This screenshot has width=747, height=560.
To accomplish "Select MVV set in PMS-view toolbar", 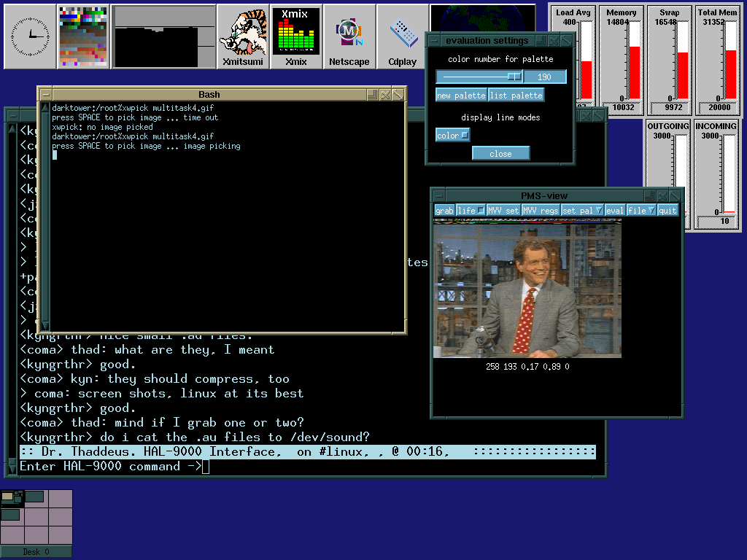I will point(503,210).
